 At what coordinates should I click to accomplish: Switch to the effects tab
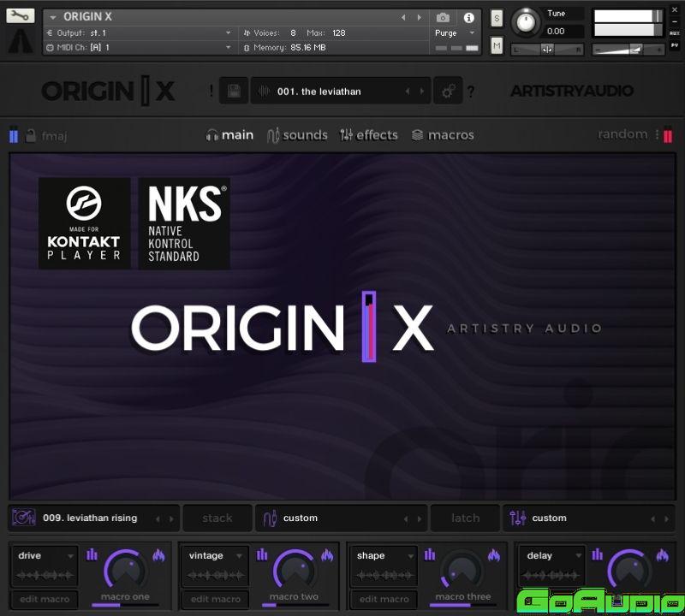point(369,135)
